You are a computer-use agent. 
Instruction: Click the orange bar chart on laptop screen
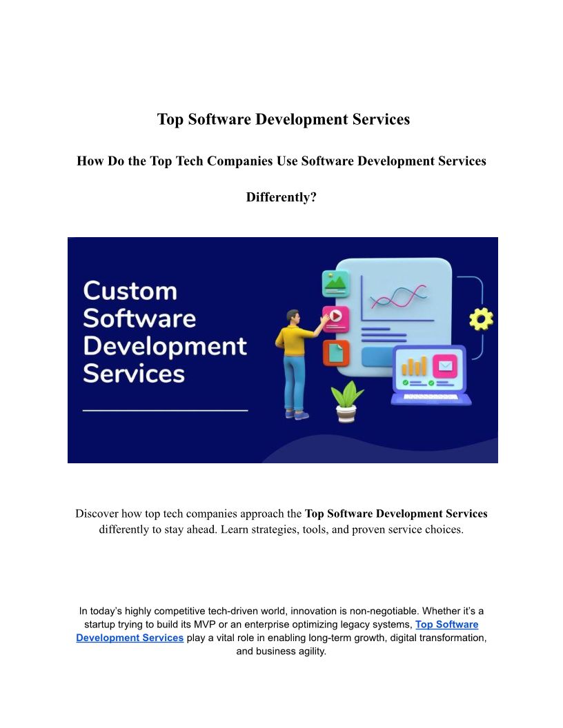pyautogui.click(x=415, y=366)
